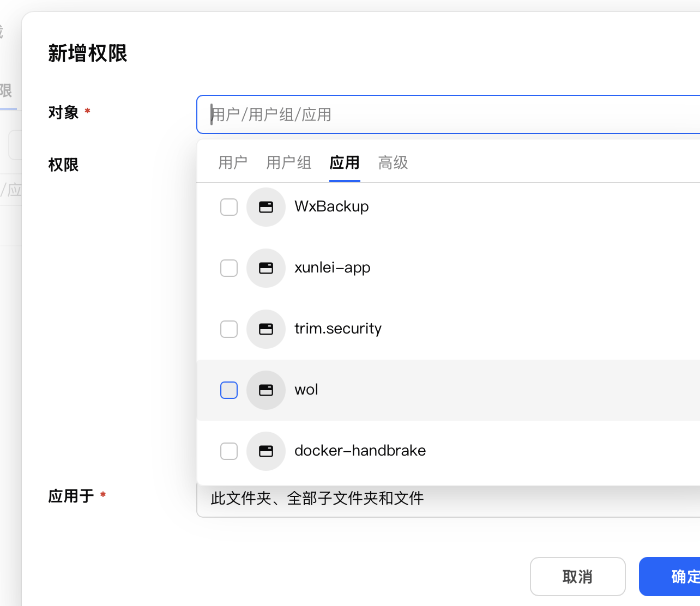Click the trim.security application icon

point(266,329)
